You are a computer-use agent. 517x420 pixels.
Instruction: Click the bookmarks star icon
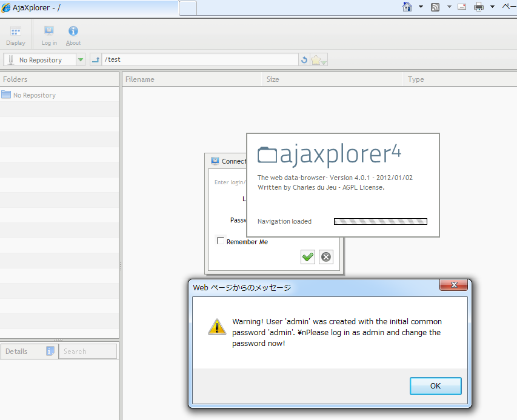coord(318,60)
